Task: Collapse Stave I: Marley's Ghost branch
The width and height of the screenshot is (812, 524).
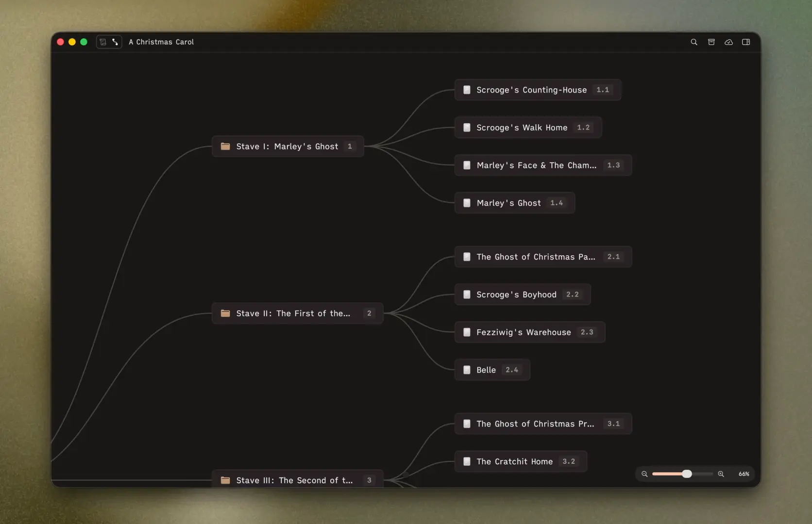Action: pos(287,146)
